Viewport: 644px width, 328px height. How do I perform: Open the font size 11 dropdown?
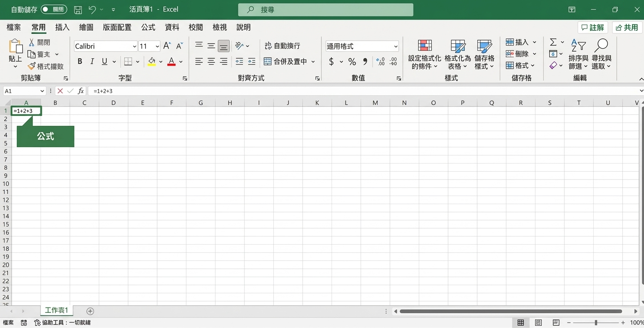(157, 46)
